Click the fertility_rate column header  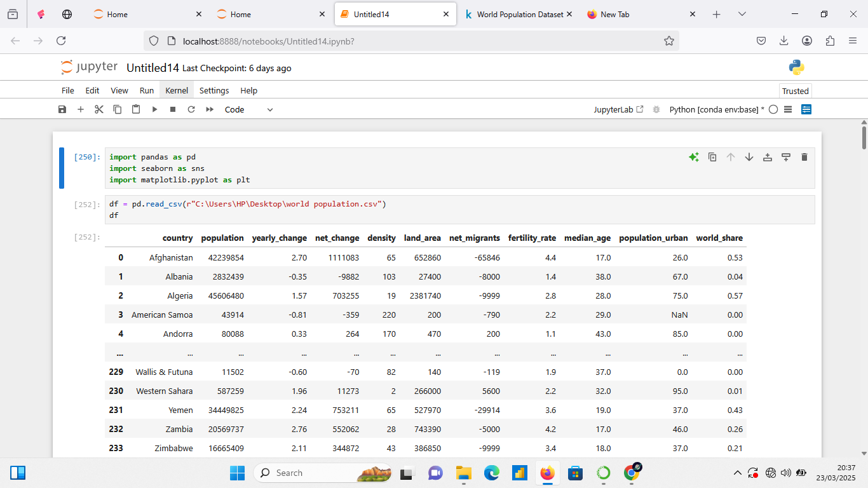(532, 238)
